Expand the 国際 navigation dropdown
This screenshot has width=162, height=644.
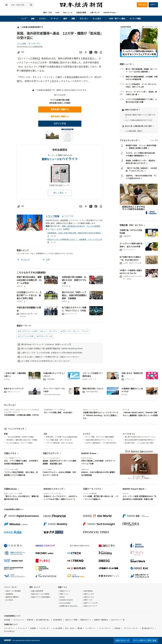point(74,19)
